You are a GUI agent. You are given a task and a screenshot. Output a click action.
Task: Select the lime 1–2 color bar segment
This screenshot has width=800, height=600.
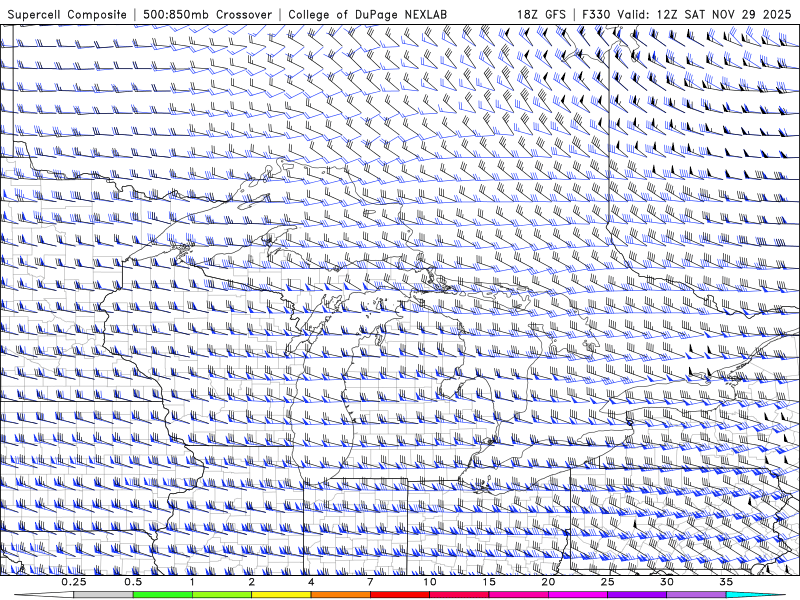[x=222, y=595]
